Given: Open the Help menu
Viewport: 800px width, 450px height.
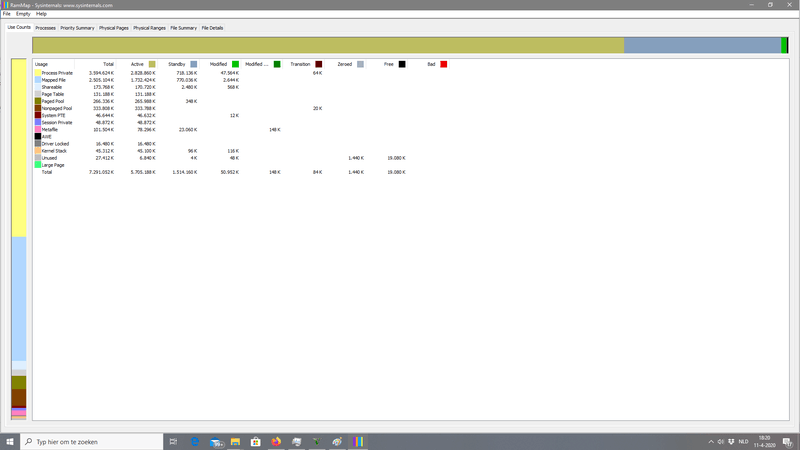Looking at the screenshot, I should 41,14.
